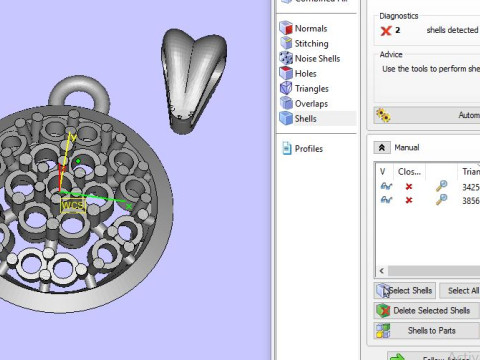
Task: Click triangle count 3425 cell
Action: click(x=471, y=187)
